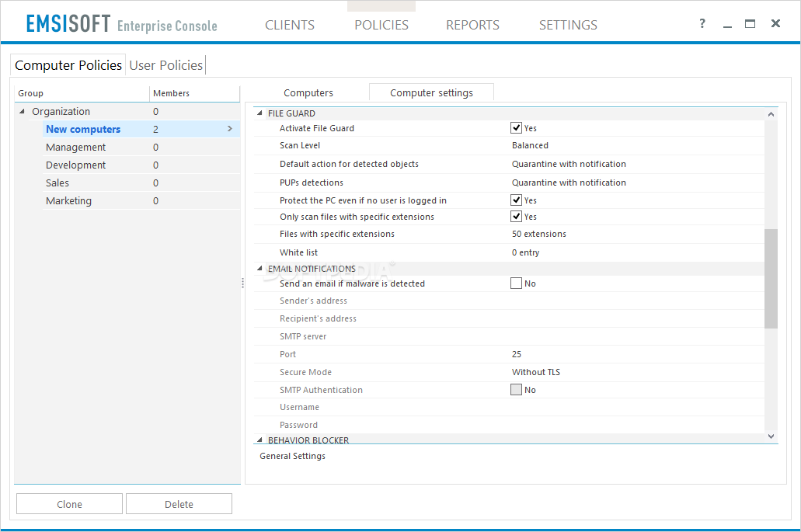Toggle the SMTP Authentication checkbox
The width and height of the screenshot is (801, 532).
(516, 390)
